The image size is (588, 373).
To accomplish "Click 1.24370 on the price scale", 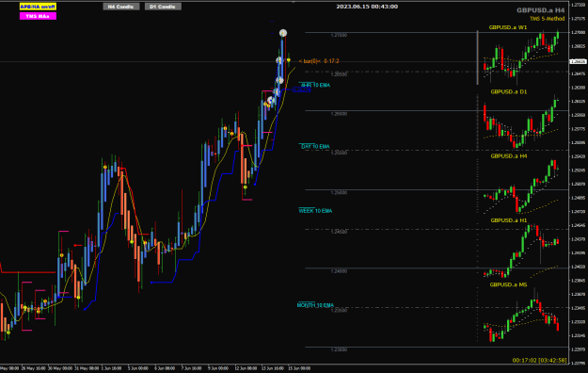I will 579,239.
